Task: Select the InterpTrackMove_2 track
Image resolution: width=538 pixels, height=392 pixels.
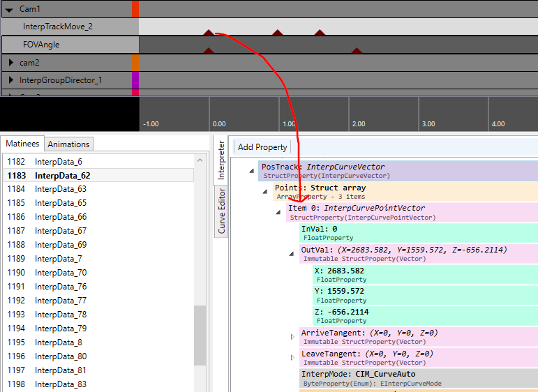Action: 70,27
